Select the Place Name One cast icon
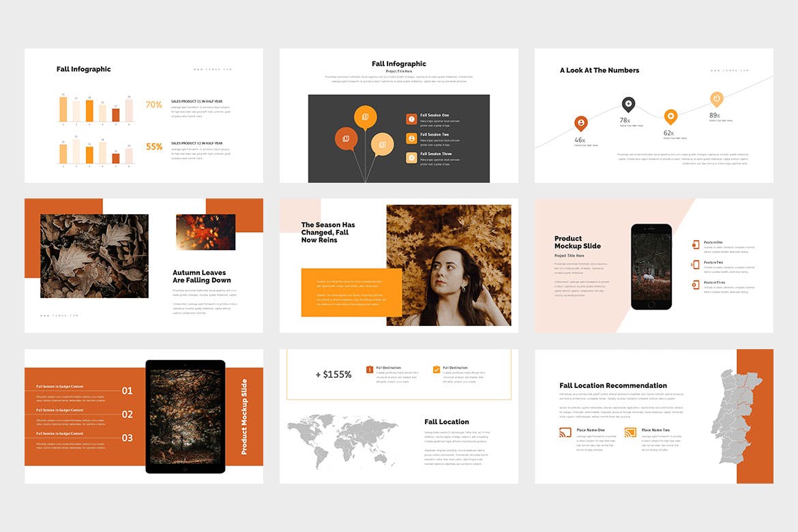The width and height of the screenshot is (798, 532). (565, 431)
